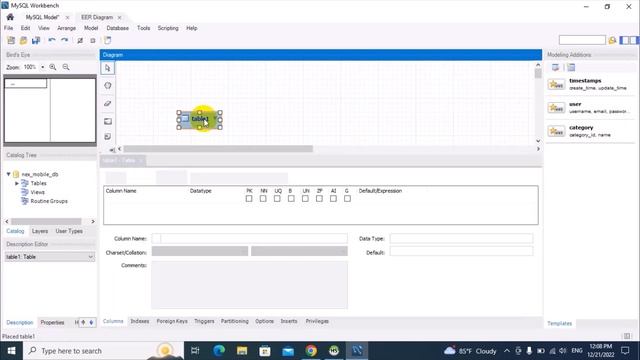Click the Windows Start button

tap(11, 351)
